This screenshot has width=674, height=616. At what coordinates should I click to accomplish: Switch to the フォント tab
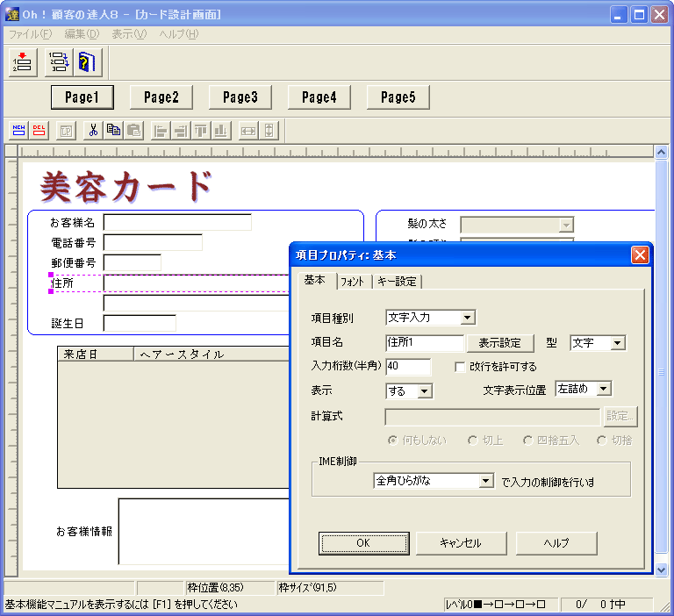click(353, 282)
